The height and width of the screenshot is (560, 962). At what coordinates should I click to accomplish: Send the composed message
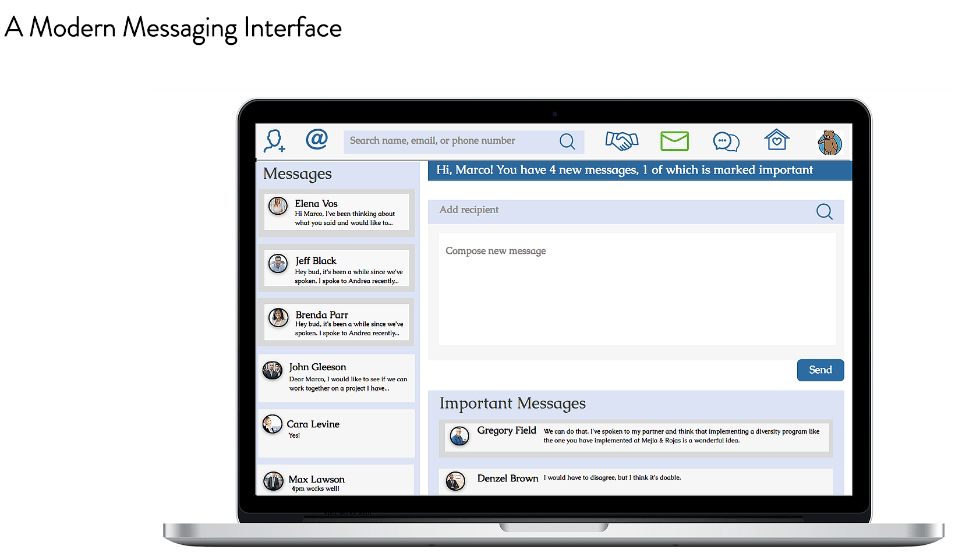point(820,370)
